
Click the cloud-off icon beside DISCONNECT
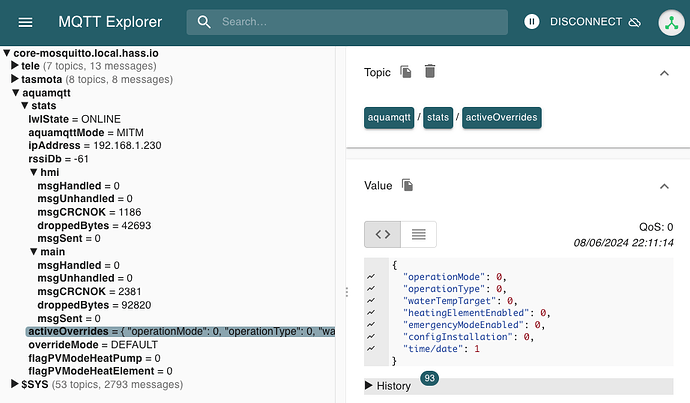635,22
